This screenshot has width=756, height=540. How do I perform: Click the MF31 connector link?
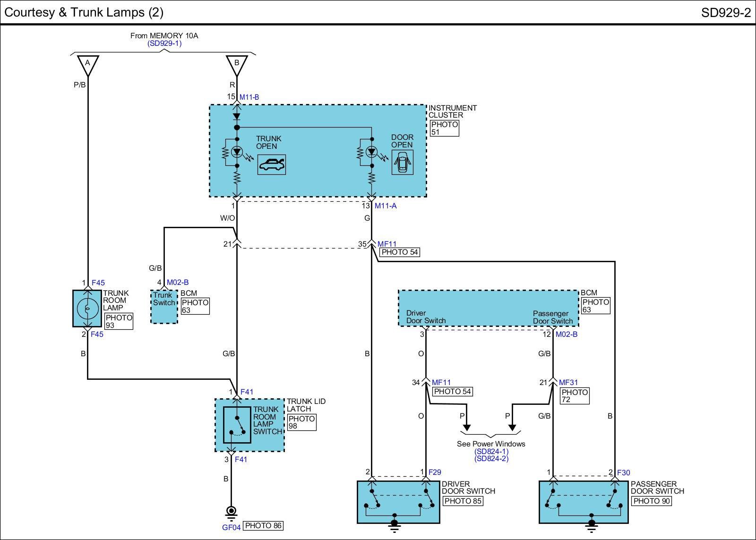tap(568, 383)
